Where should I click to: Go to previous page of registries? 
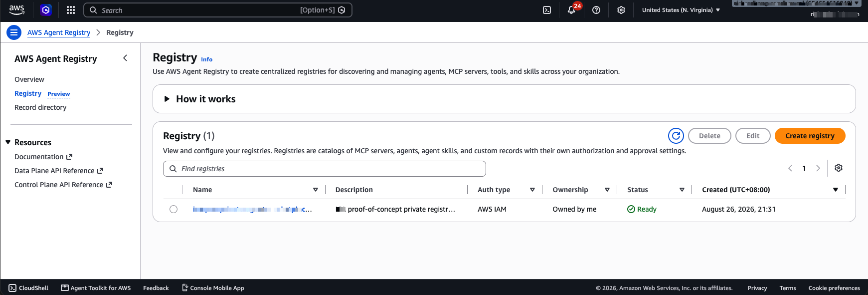[790, 169]
